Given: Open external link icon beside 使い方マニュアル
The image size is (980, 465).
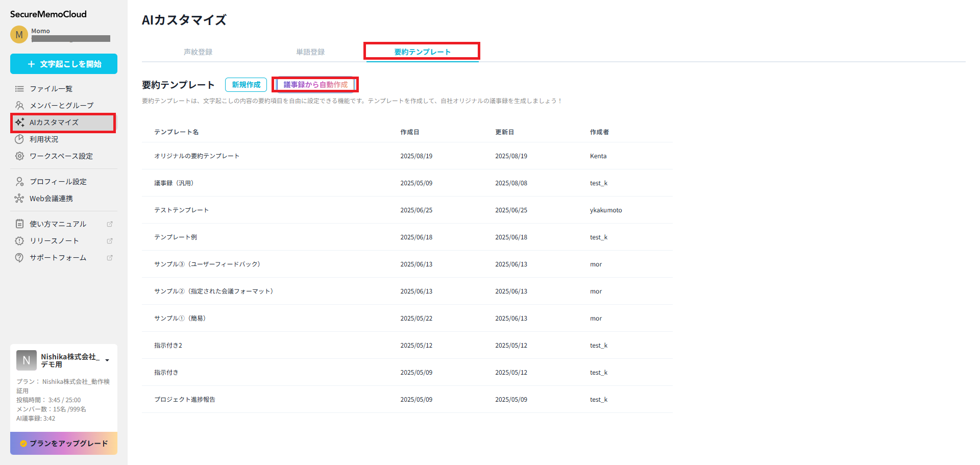Looking at the screenshot, I should [x=110, y=224].
